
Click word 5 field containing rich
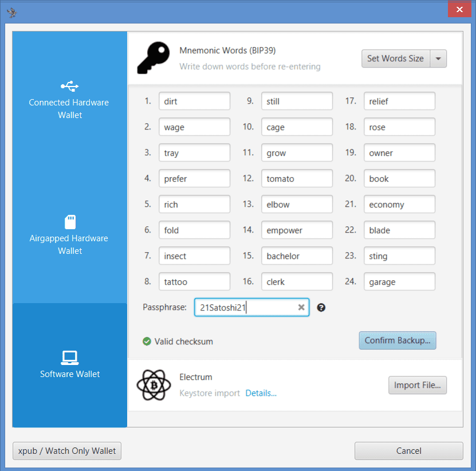click(x=194, y=205)
